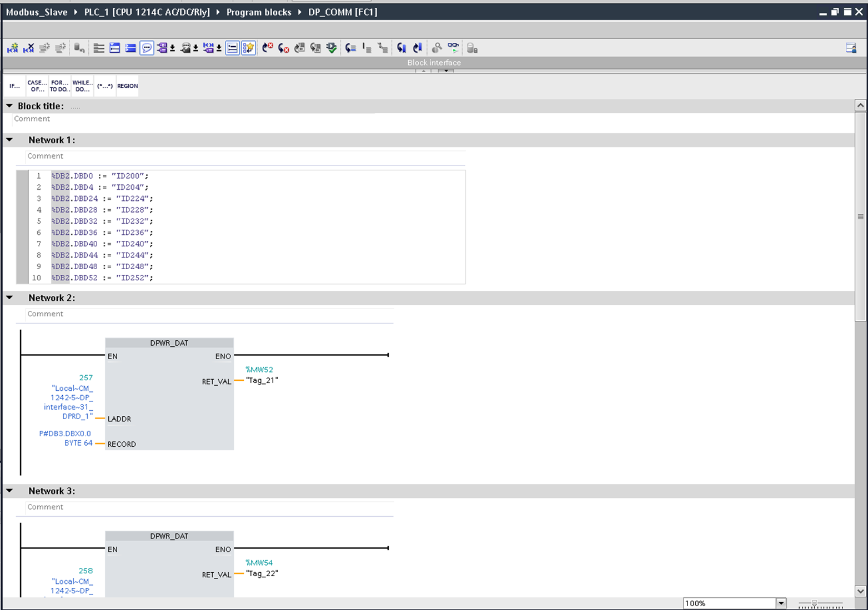Click the Insert network toolbar icon
868x610 pixels.
coord(13,48)
